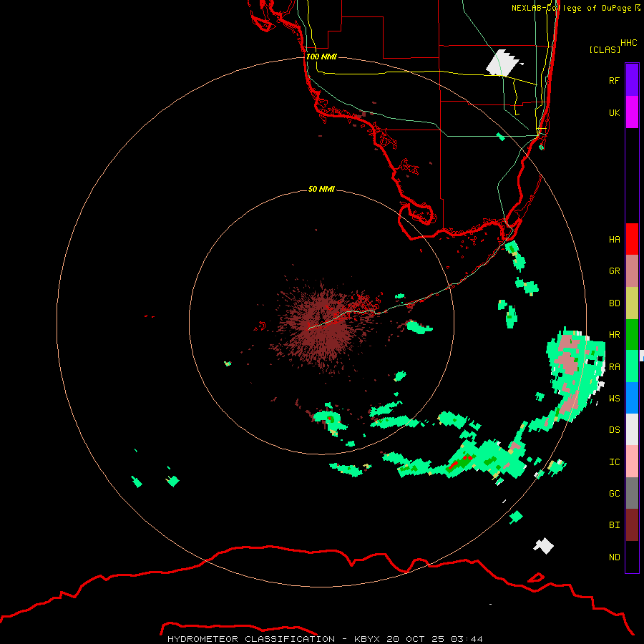This screenshot has width=644, height=644.
Task: Click the BI legend label
Action: (614, 525)
